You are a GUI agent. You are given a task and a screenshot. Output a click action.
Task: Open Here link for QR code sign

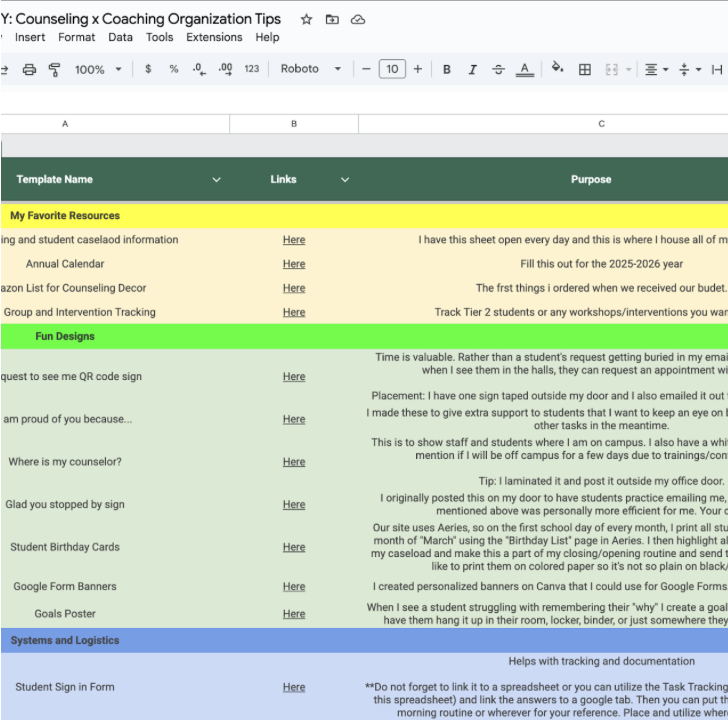pos(294,376)
